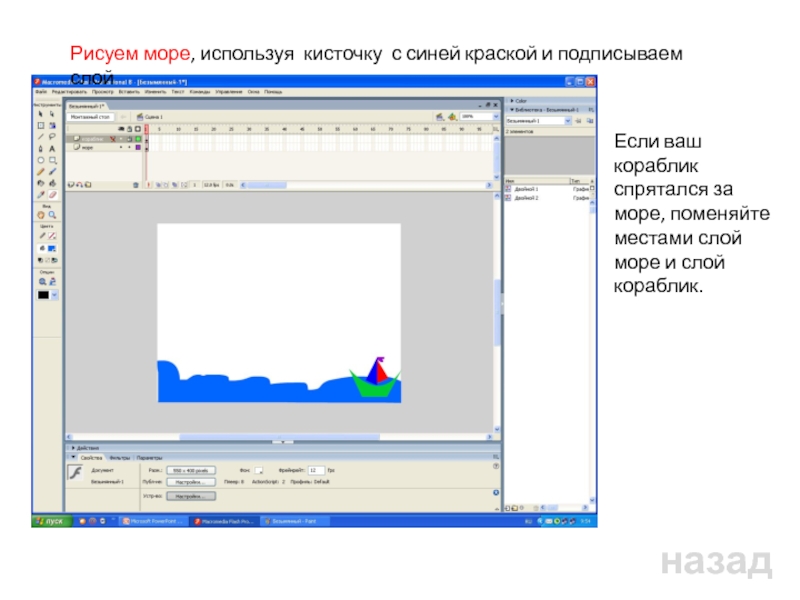Switch to the Фильтры tab

(x=119, y=458)
